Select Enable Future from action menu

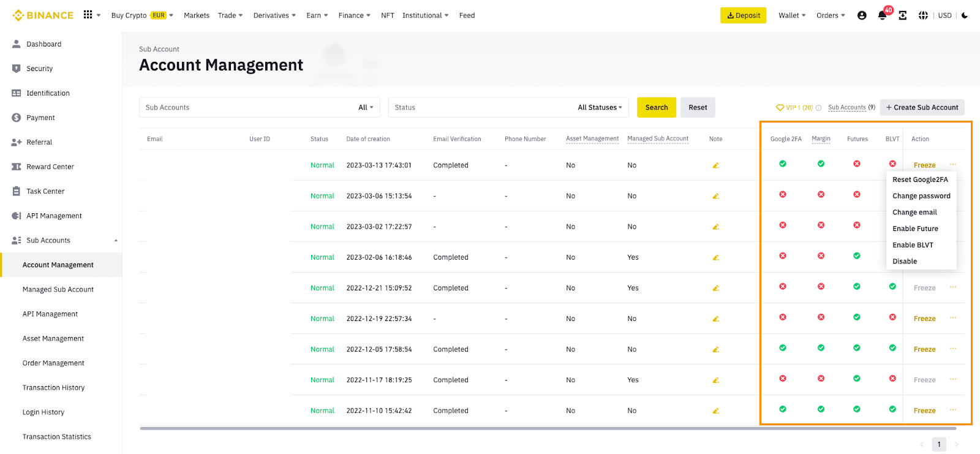[915, 229]
